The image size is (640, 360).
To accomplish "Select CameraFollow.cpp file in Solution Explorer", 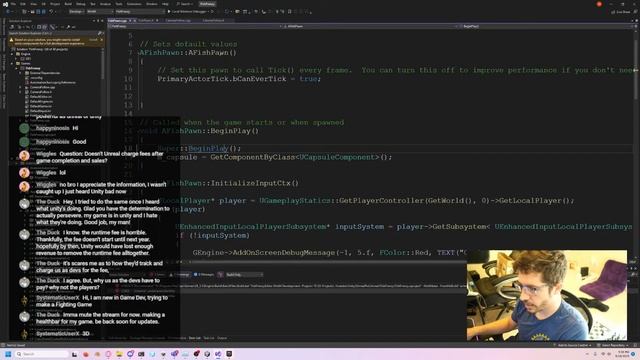I will [x=42, y=87].
